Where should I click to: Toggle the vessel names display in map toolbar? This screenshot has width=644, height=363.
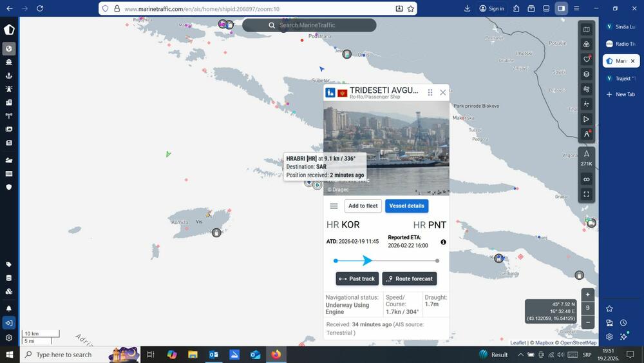coord(586,135)
